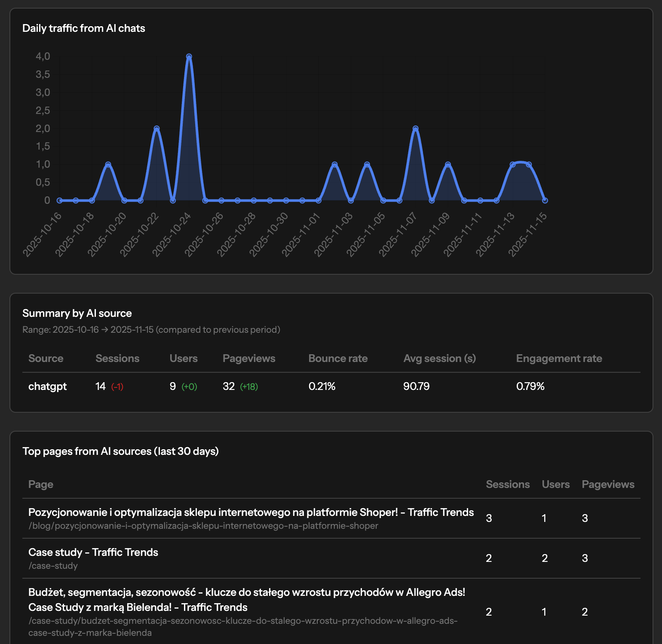Select the 2,0 peak point on 2025-11-07

coord(415,129)
